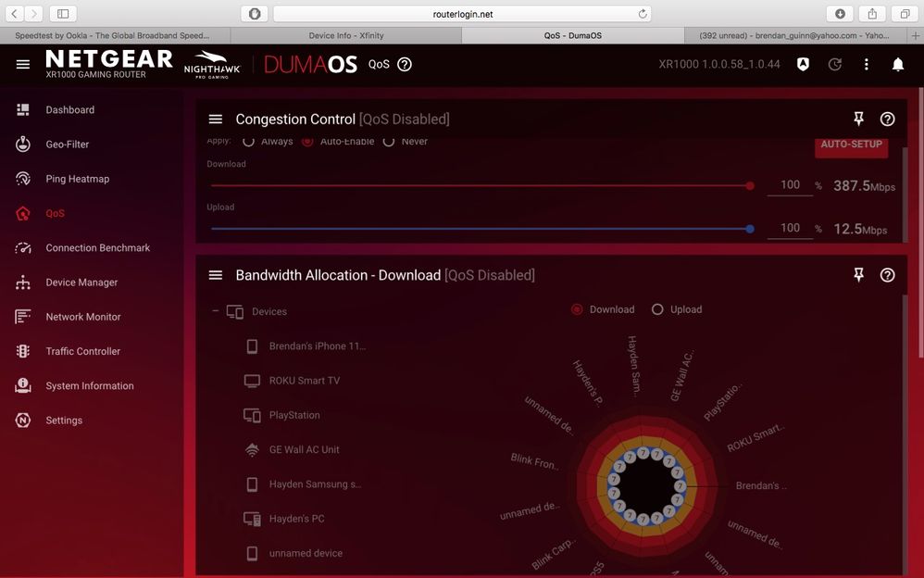Screen dimensions: 924x578
Task: Click the DumaOS update/refresh clock icon
Action: coord(834,64)
